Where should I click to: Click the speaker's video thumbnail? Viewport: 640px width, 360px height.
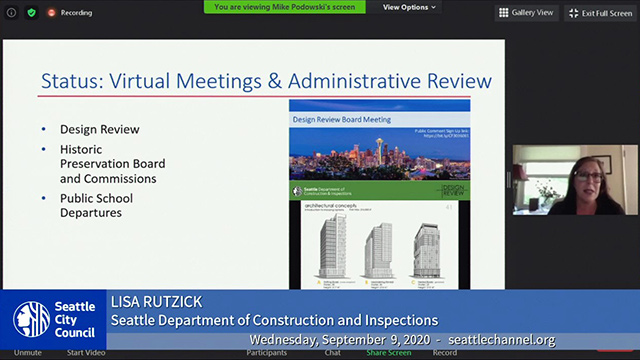(x=575, y=180)
